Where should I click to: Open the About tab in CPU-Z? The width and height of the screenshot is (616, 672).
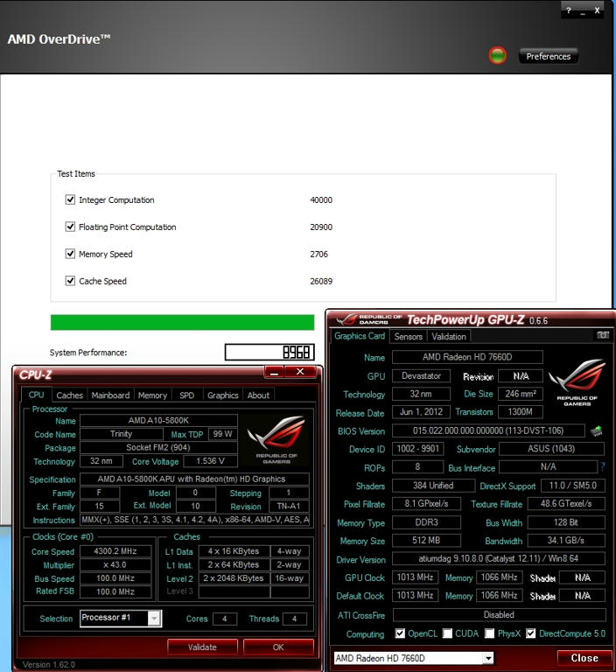[258, 395]
